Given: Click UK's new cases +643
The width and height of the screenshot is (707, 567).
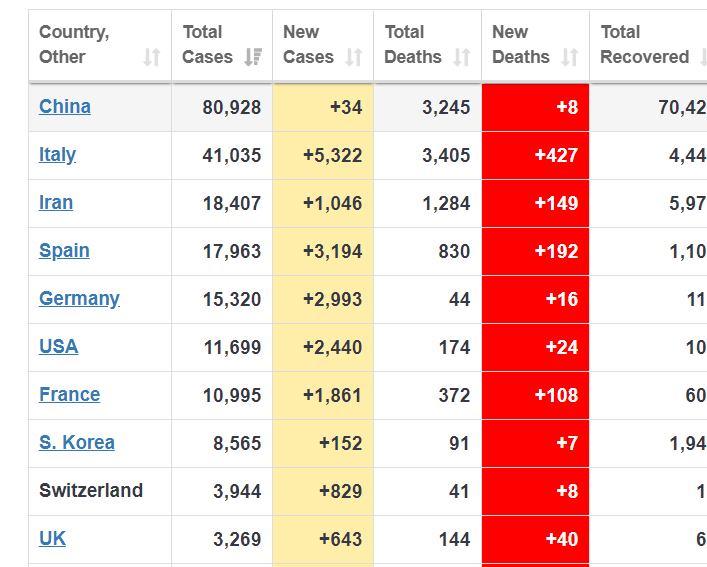Looking at the screenshot, I should click(x=341, y=540).
